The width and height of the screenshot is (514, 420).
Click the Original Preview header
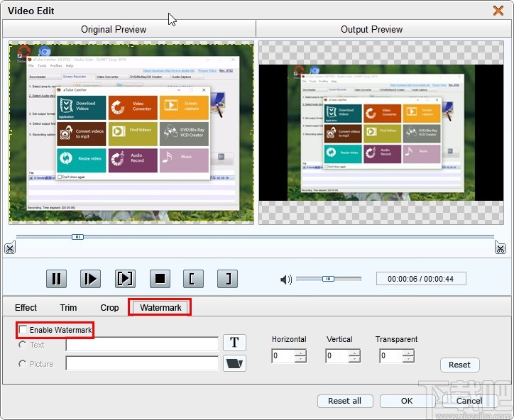(114, 30)
